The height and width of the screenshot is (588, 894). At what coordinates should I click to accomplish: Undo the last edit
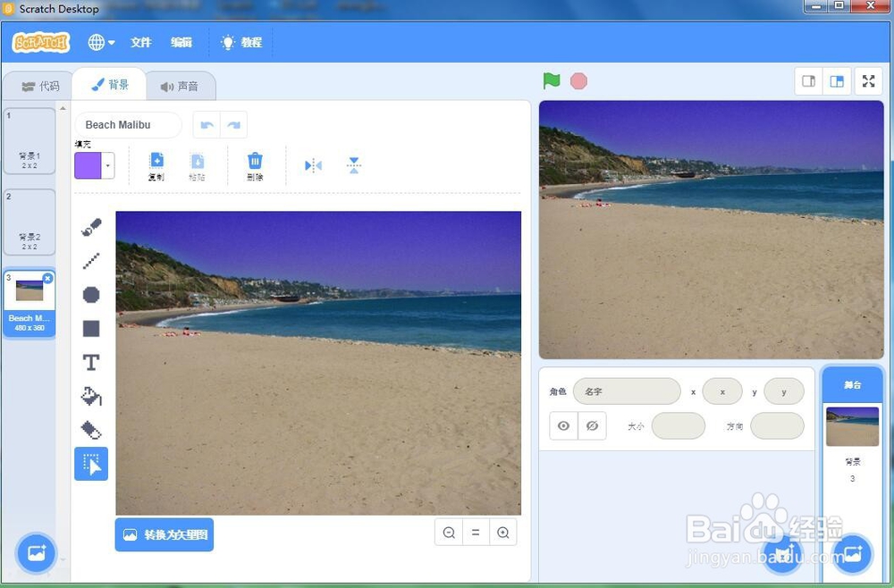tap(207, 125)
